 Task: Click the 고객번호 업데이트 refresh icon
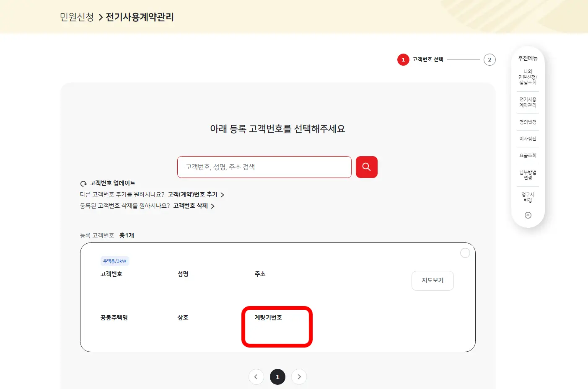pyautogui.click(x=83, y=183)
